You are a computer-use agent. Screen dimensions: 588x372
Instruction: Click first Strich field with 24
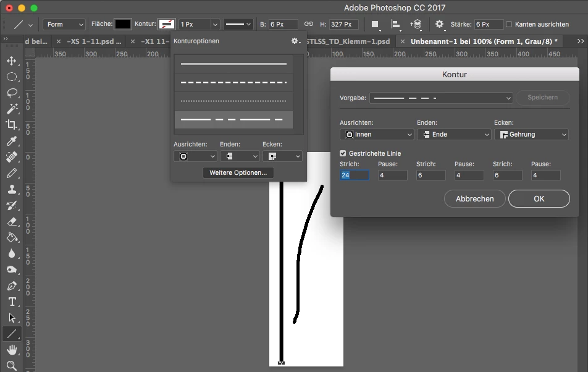(x=355, y=175)
